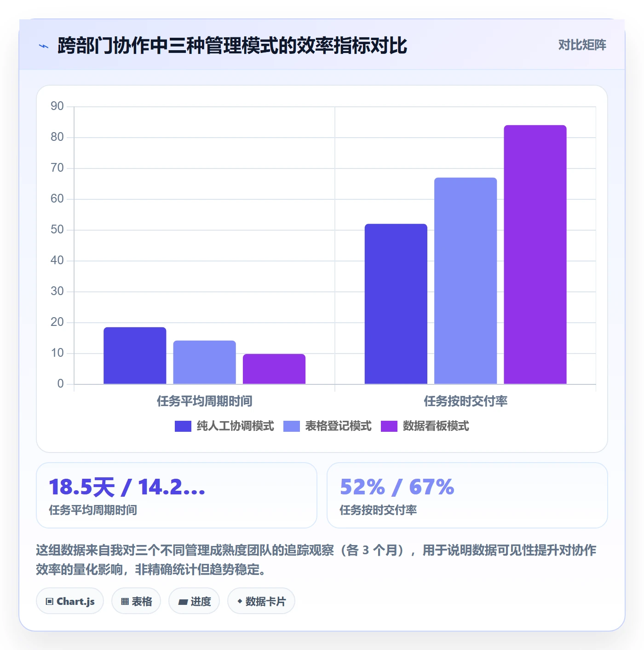Click the 任务平均周期时间 caption under 18.5天
The image size is (644, 650).
click(x=93, y=510)
